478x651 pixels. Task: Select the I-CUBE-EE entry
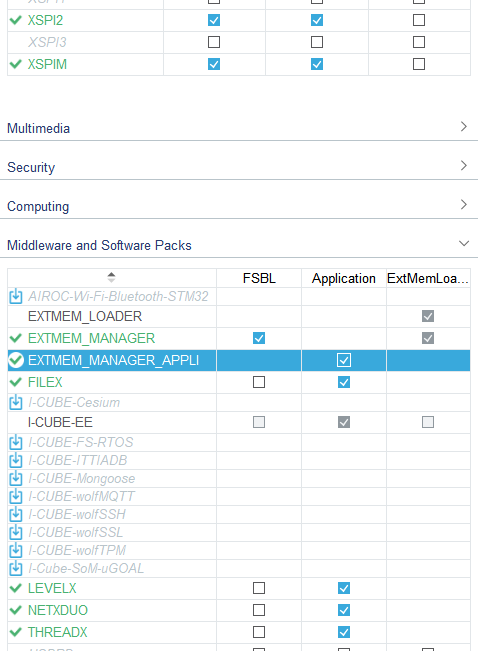tap(60, 422)
